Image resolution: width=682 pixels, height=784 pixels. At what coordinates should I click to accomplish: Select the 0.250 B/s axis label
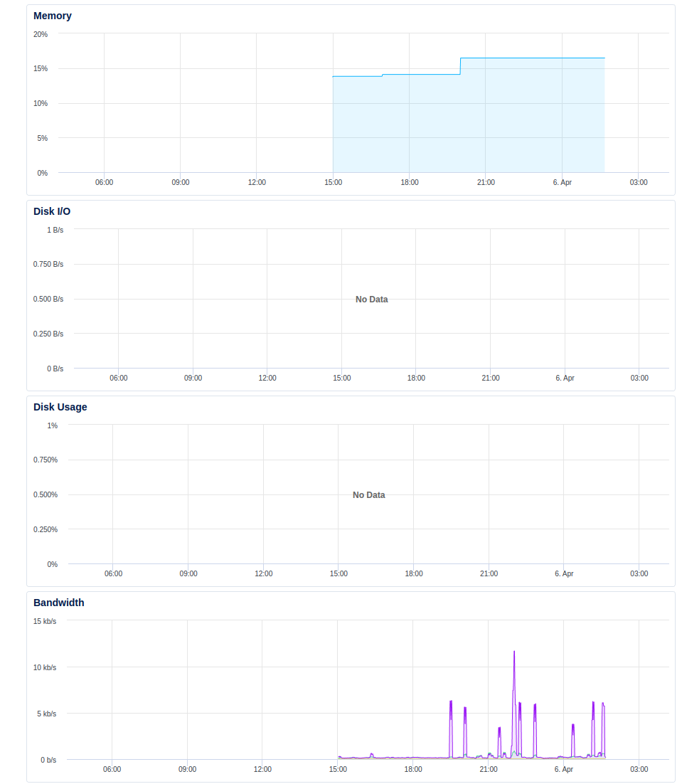[x=48, y=334]
